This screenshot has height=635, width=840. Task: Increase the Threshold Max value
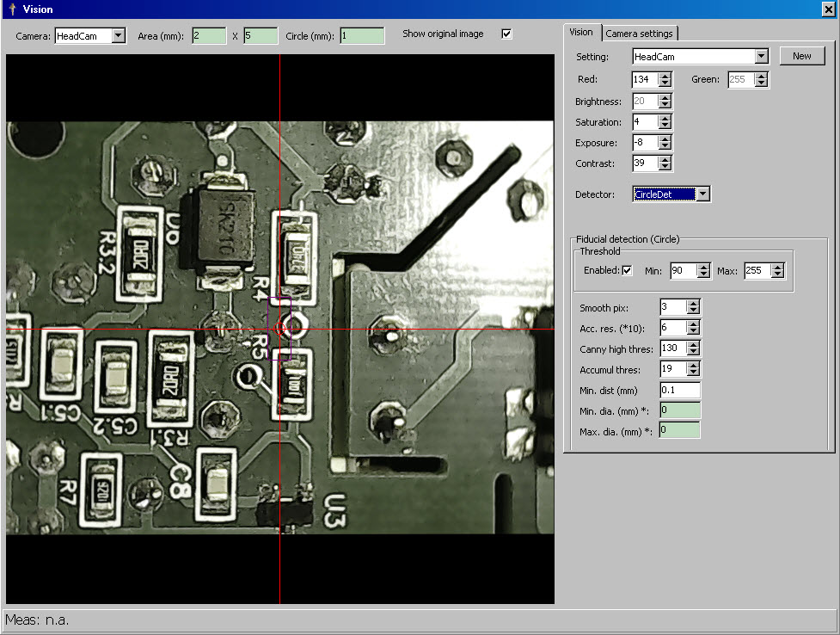tap(777, 267)
